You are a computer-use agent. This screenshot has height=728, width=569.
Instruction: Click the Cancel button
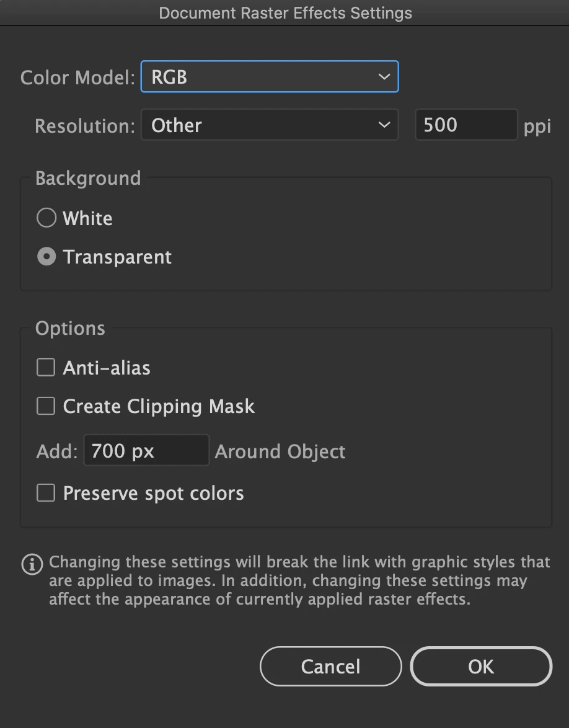(x=330, y=667)
